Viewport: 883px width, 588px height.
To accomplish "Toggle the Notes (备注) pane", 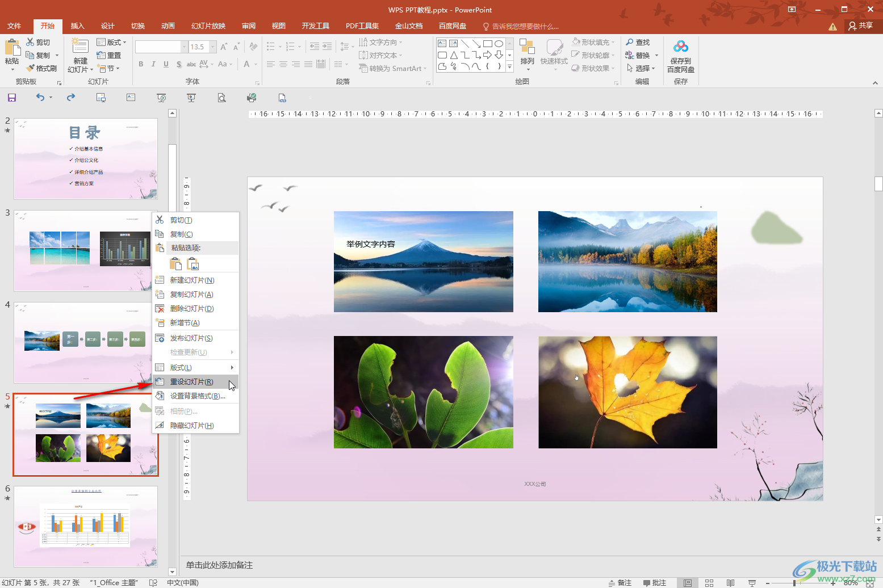I will pyautogui.click(x=620, y=583).
